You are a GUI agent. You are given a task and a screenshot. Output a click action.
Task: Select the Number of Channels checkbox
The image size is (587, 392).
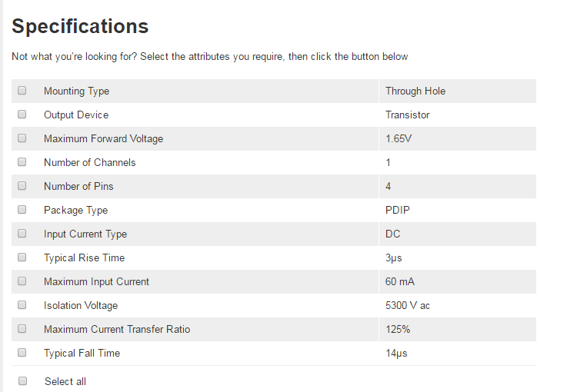pos(22,162)
